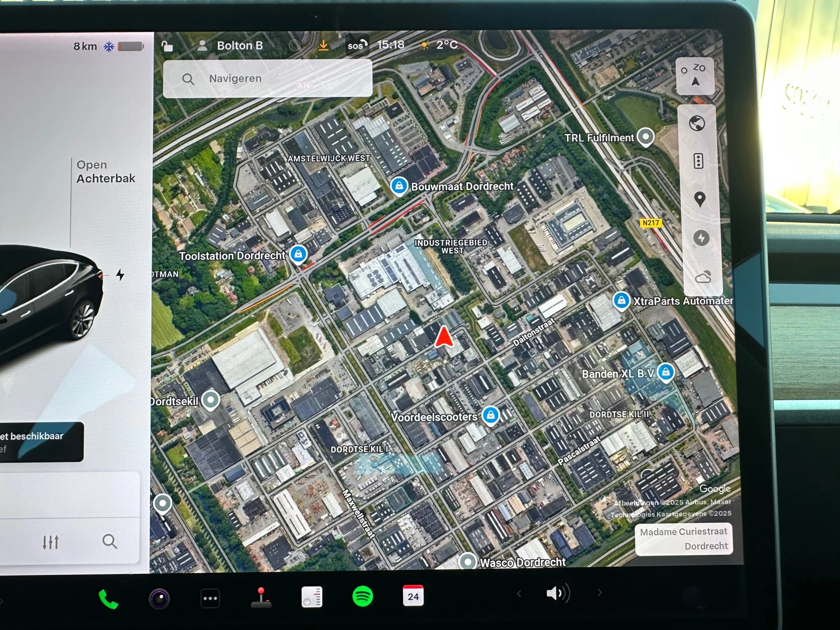Screen dimensions: 840x630
Task: Open the app launcher dots menu
Action: point(210,598)
